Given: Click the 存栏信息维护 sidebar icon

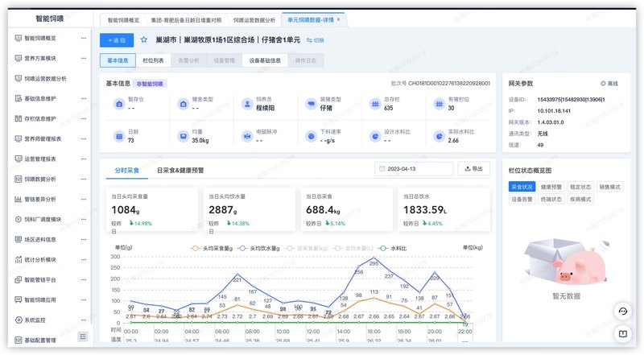Looking at the screenshot, I should tap(18, 119).
